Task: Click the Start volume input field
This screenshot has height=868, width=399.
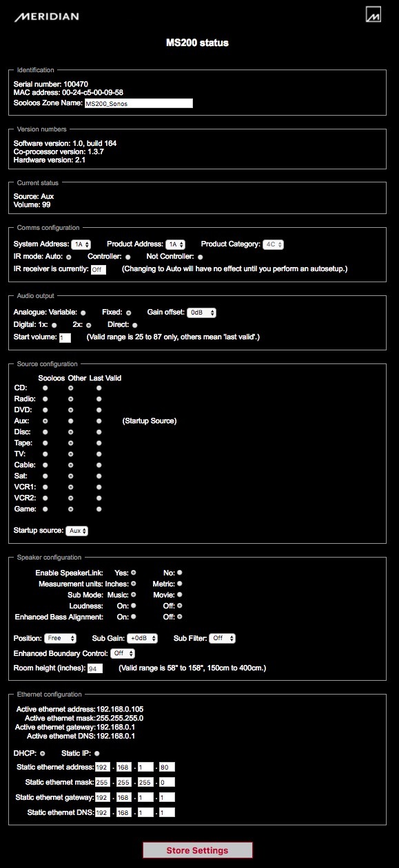Action: click(65, 338)
